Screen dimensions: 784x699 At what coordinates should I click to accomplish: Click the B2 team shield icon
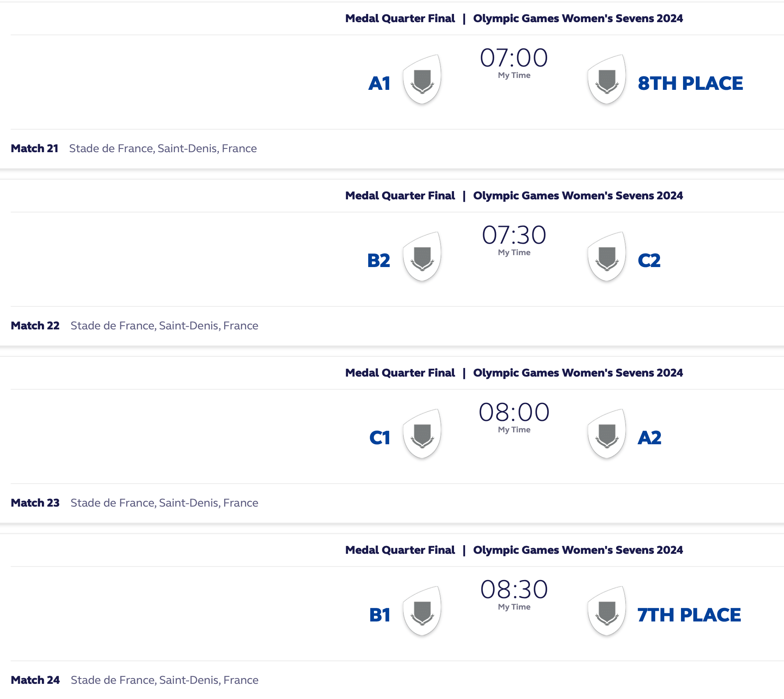422,256
